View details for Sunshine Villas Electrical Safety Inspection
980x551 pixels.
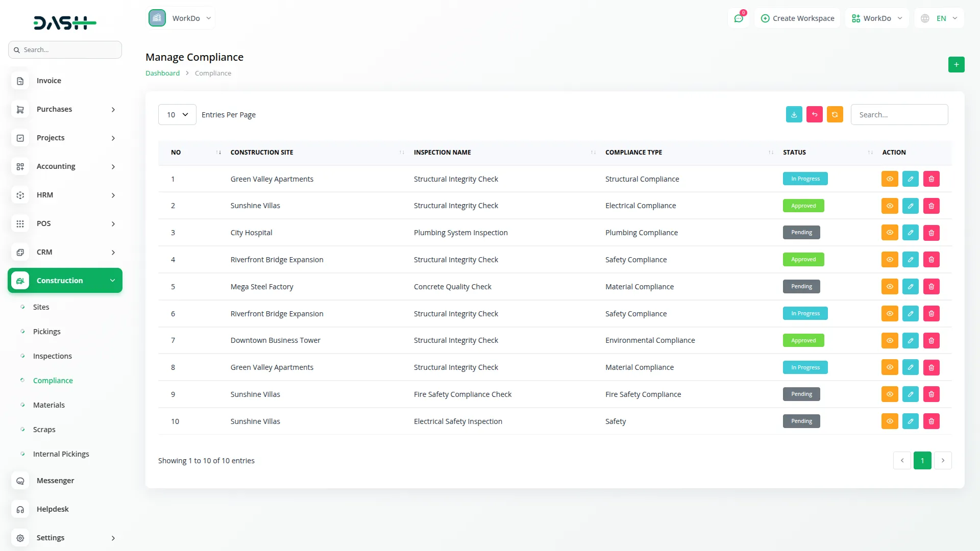pos(889,421)
